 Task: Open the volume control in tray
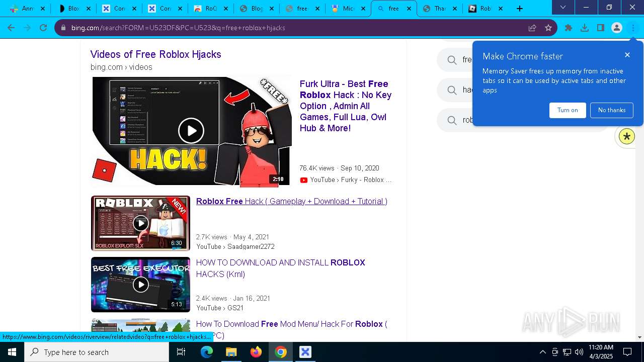tap(579, 352)
